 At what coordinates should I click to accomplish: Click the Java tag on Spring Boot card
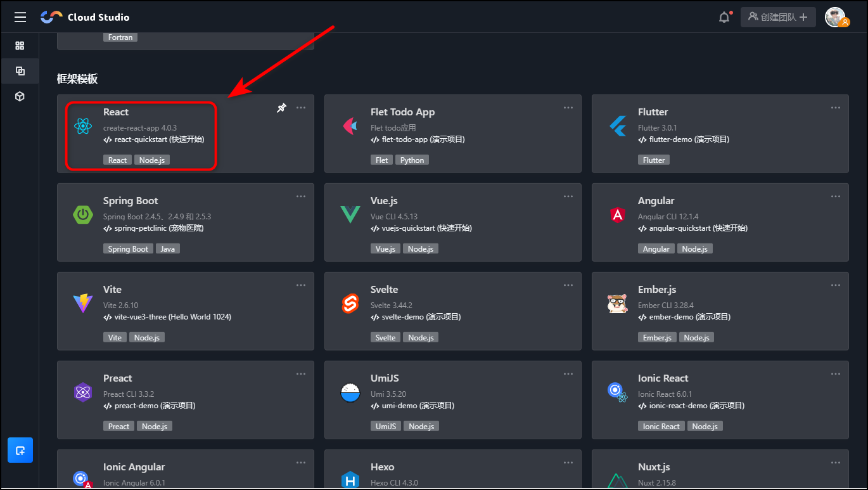[x=168, y=249]
